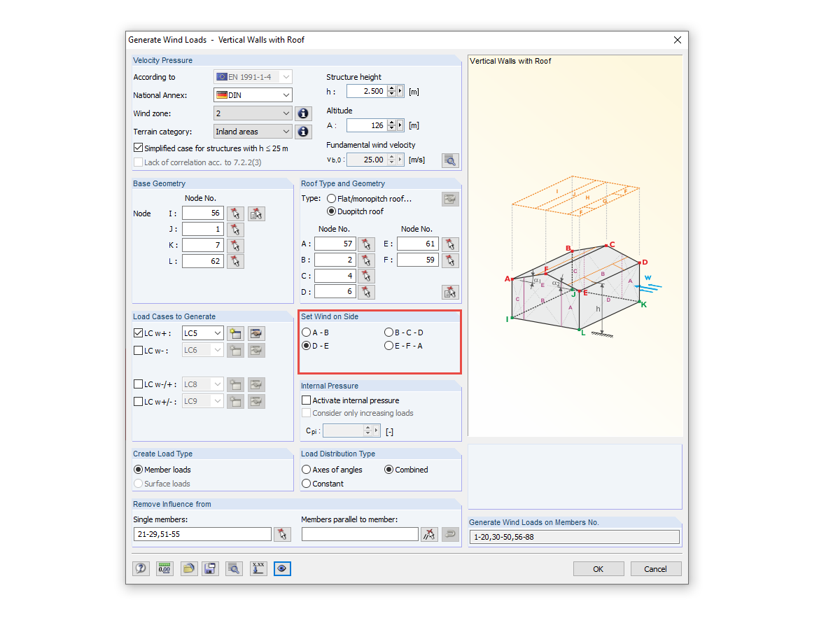
Task: Check Activate internal pressure
Action: click(306, 400)
